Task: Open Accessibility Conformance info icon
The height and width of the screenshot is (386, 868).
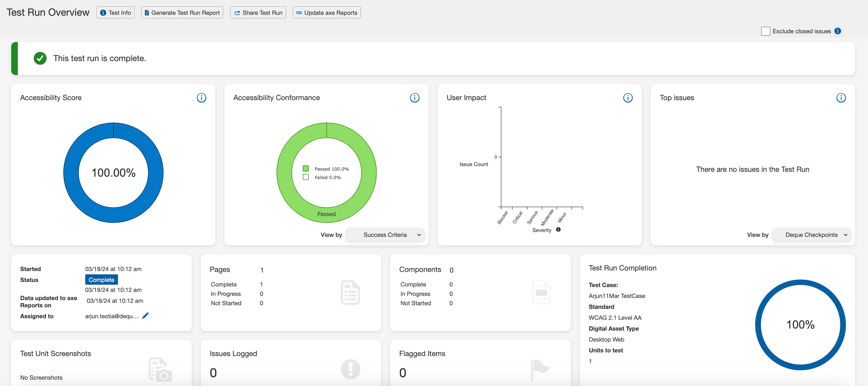Action: [x=414, y=98]
